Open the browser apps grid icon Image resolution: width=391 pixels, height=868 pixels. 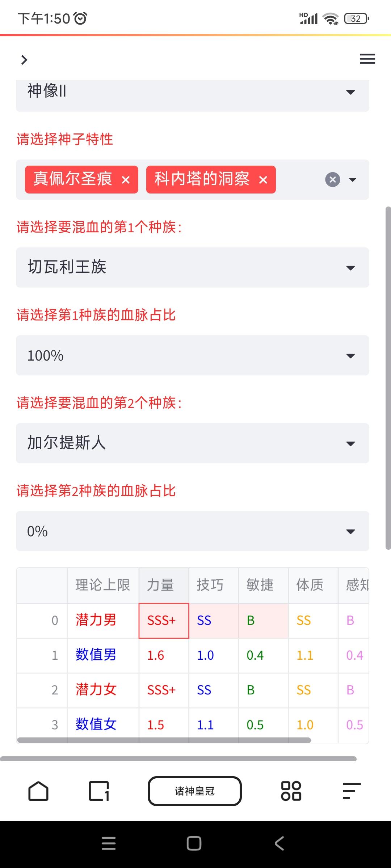[291, 791]
